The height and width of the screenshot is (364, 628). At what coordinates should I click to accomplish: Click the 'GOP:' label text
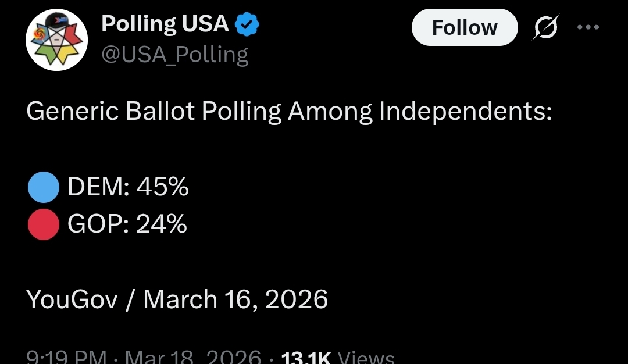click(x=98, y=224)
